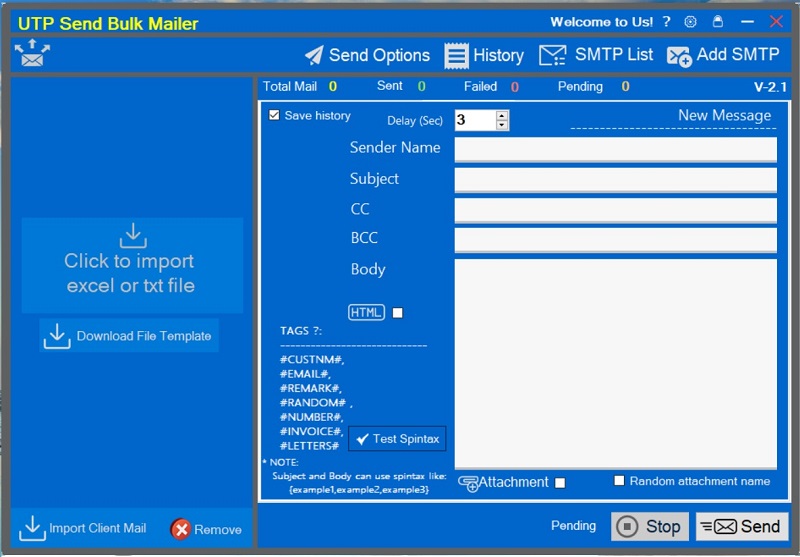Click the Stop button
Viewport: 800px width, 557px height.
tap(649, 526)
